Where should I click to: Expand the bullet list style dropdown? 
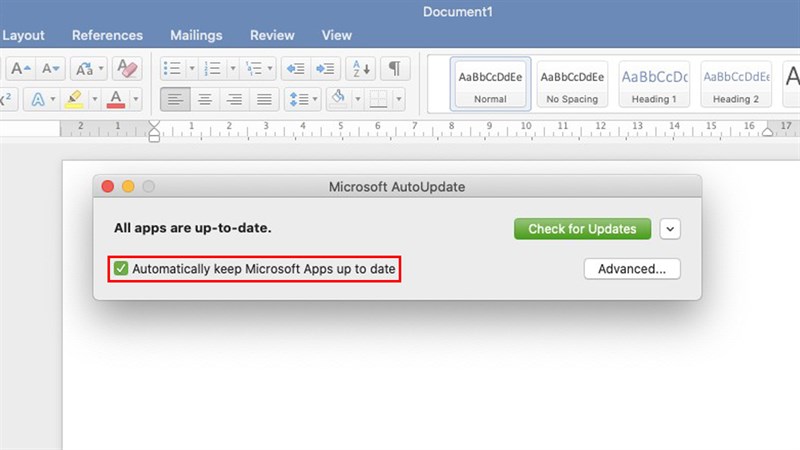pos(192,68)
